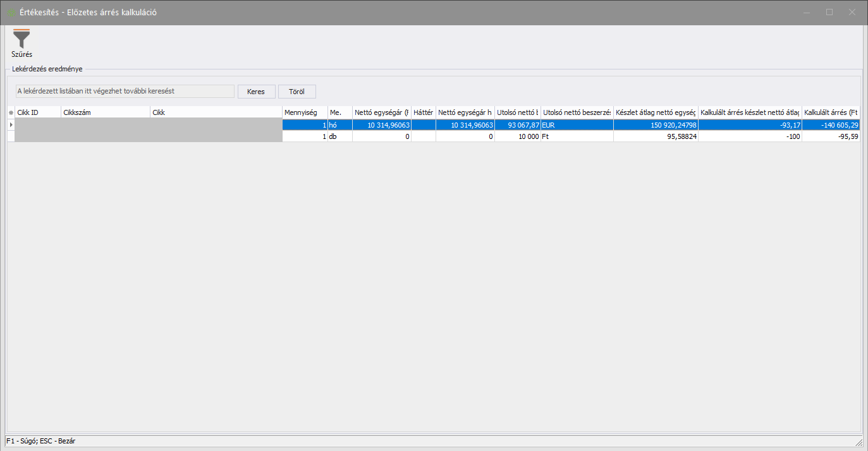868x451 pixels.
Task: Focus the search field above the results list
Action: (125, 92)
